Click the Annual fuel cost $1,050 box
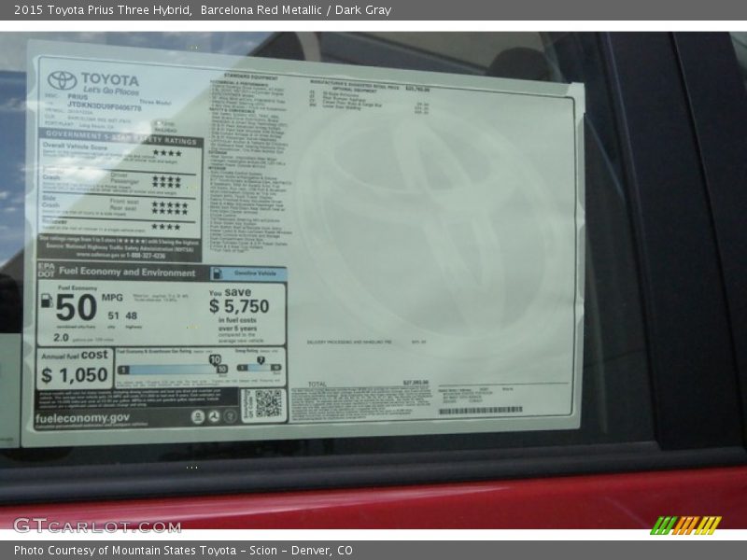Viewport: 747px width, 560px height. 74,369
